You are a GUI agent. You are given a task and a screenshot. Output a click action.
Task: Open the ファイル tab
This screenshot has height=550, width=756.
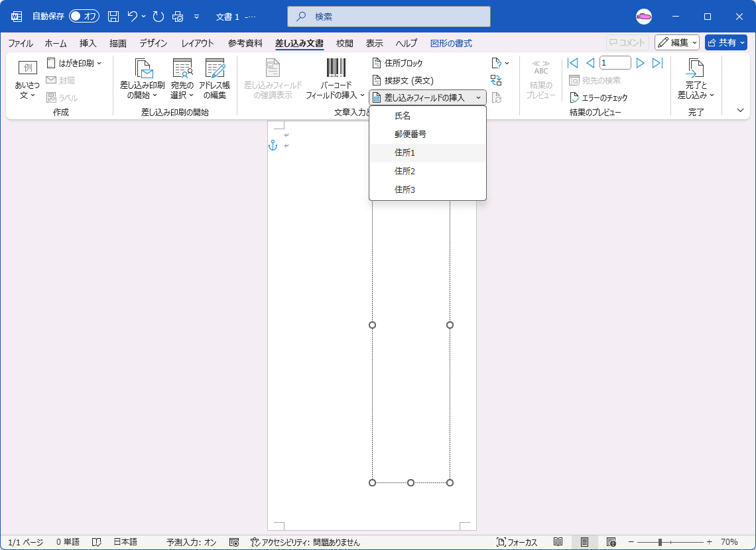click(x=21, y=43)
